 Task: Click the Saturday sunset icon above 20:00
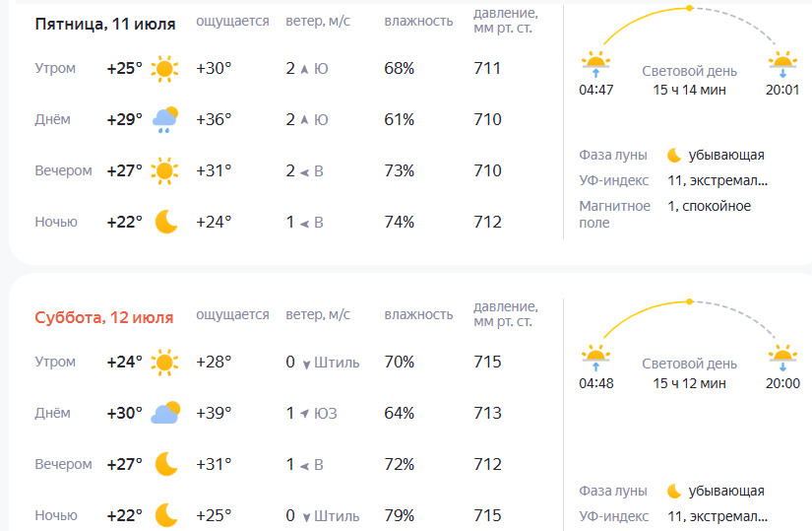[782, 355]
